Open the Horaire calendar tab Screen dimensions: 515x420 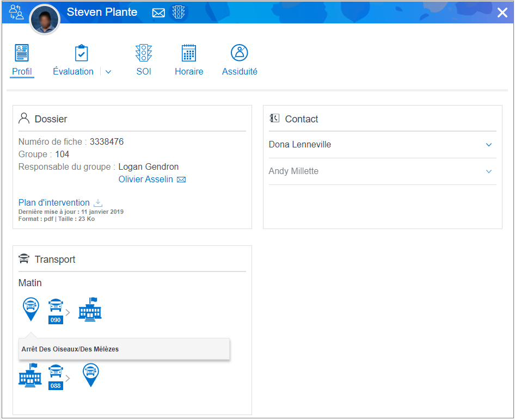pyautogui.click(x=189, y=61)
